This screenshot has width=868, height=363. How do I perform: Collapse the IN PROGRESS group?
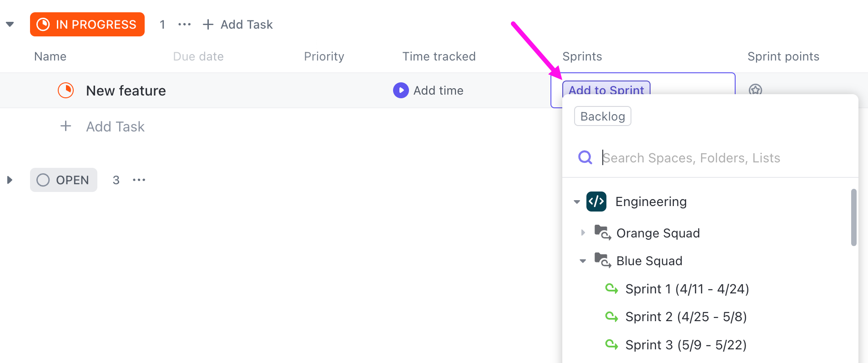tap(10, 24)
